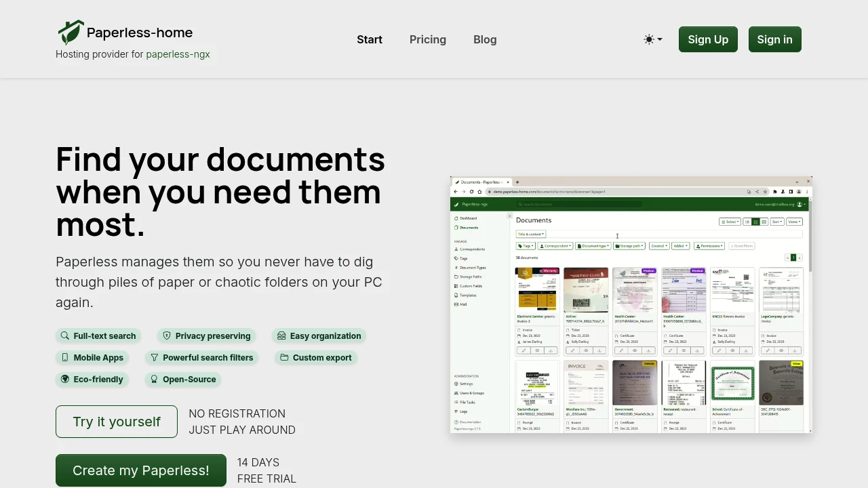Viewport: 868px width, 488px height.
Task: Click the Sign Up button
Action: [708, 39]
